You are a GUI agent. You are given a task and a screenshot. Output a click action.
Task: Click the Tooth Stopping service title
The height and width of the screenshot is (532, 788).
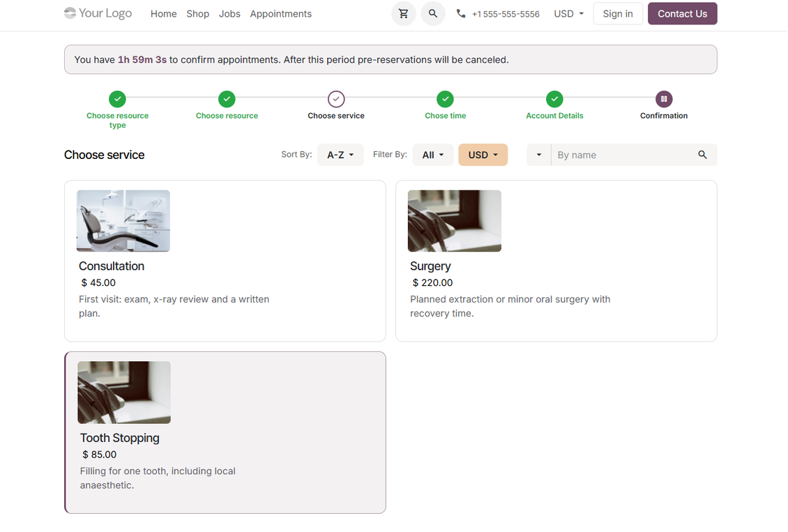coord(120,438)
